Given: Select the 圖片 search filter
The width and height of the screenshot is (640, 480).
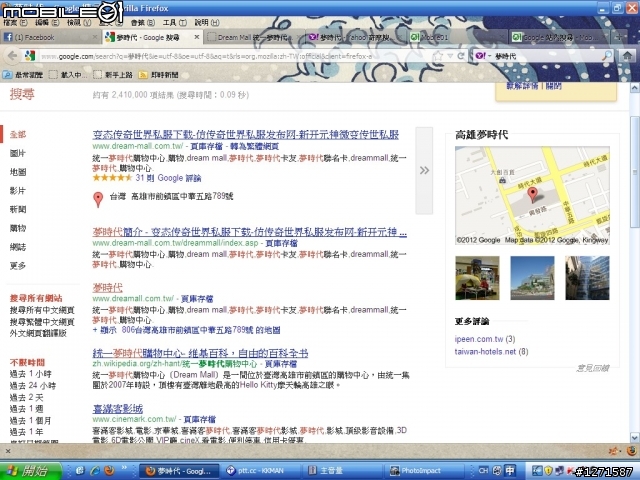Looking at the screenshot, I should [18, 153].
